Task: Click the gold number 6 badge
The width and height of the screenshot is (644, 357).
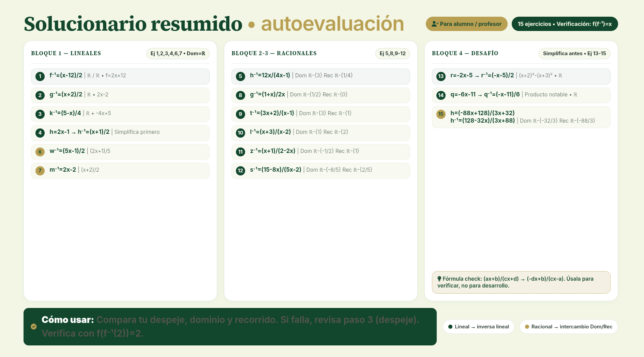Action: 40,152
